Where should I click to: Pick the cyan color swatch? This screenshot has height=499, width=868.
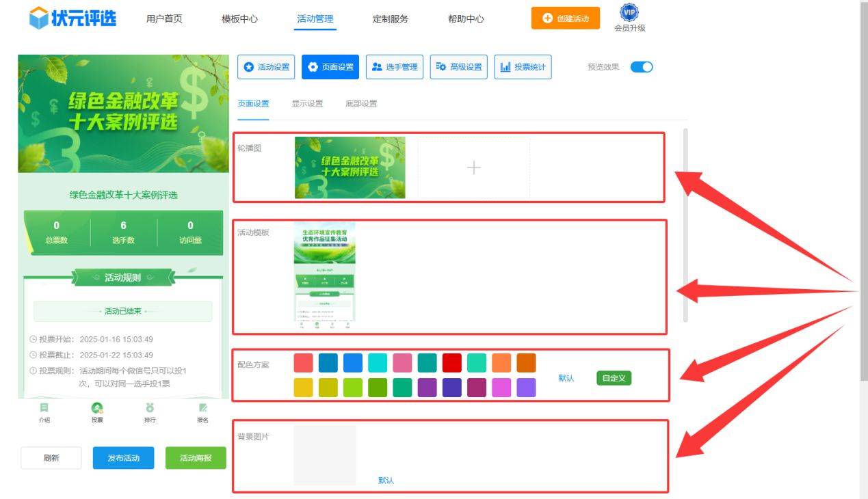[378, 363]
